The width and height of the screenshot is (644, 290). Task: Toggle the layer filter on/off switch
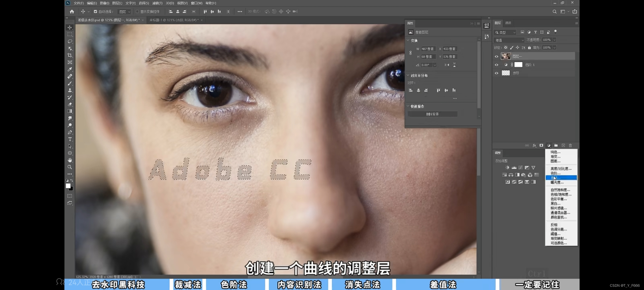point(555,32)
